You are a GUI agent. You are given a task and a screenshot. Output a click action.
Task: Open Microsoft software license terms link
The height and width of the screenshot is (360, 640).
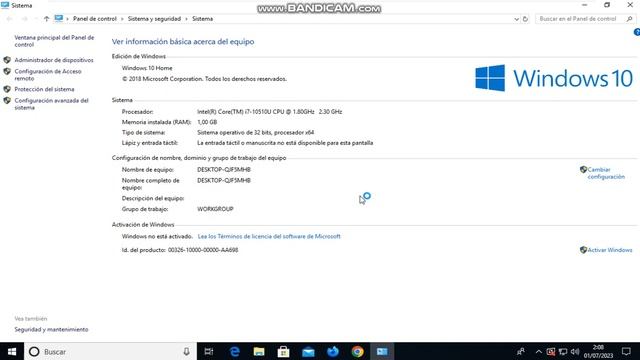coord(269,236)
